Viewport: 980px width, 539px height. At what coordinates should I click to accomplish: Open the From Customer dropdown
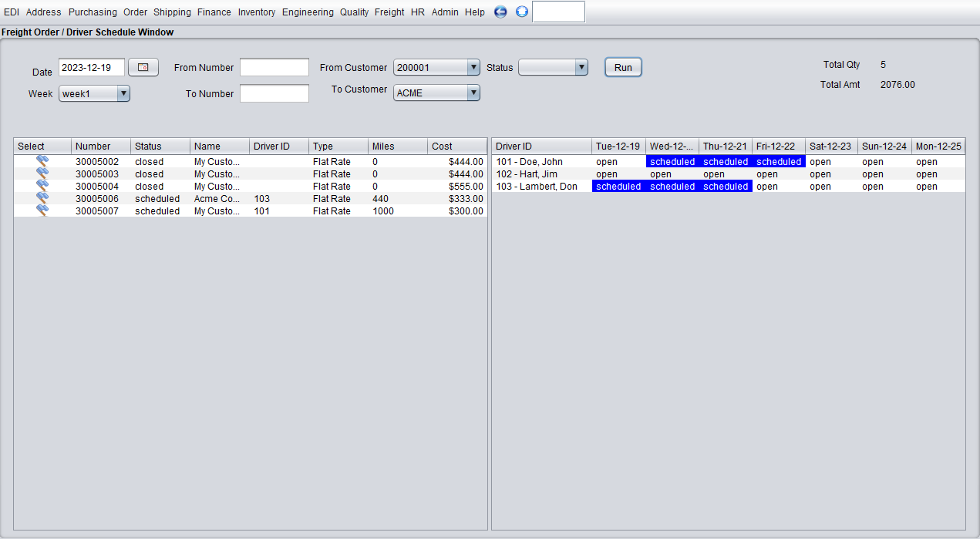click(473, 67)
